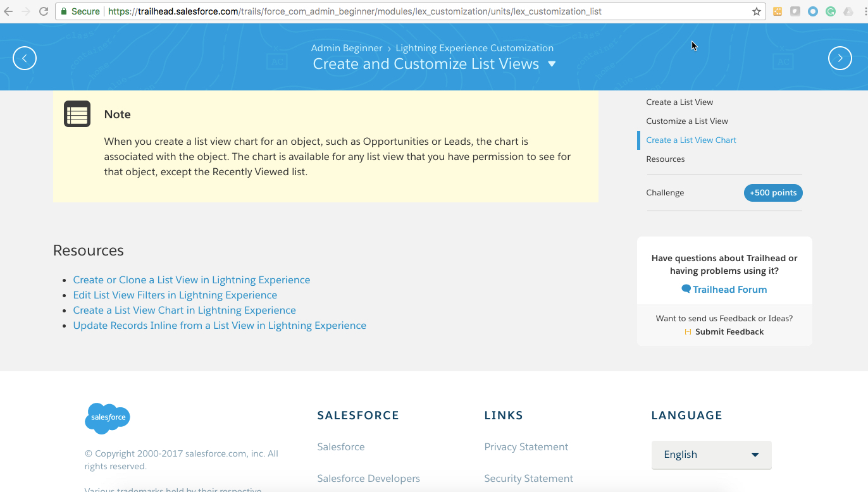Open Create or Clone a List View link
Screen dimensions: 868x492
pos(192,280)
